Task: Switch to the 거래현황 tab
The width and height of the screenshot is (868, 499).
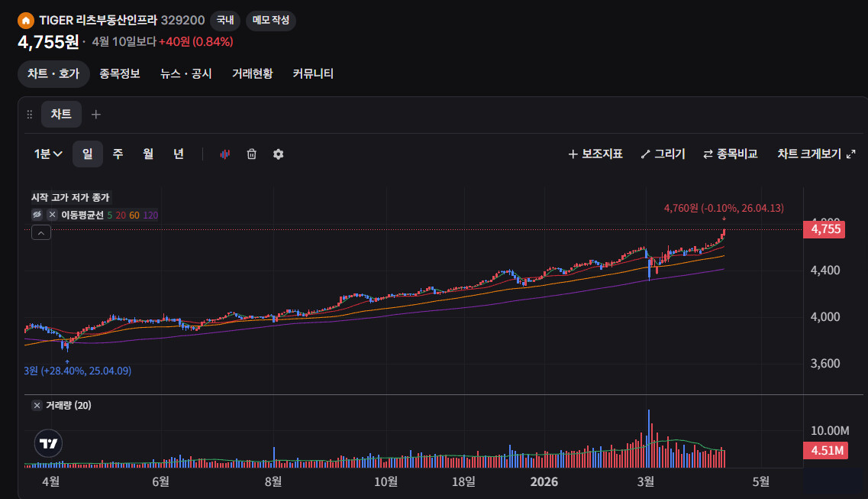Action: pyautogui.click(x=253, y=73)
